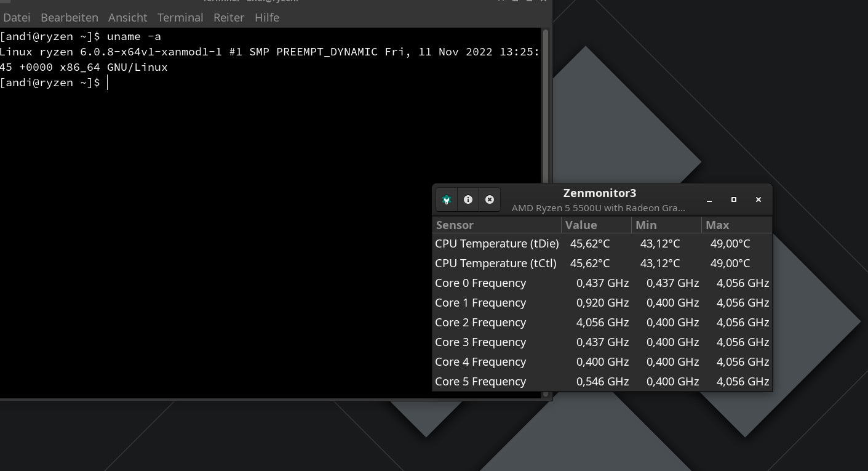Click Core 1 minimum value 0,400 GHz
Viewport: 868px width, 471px height.
[x=673, y=303]
